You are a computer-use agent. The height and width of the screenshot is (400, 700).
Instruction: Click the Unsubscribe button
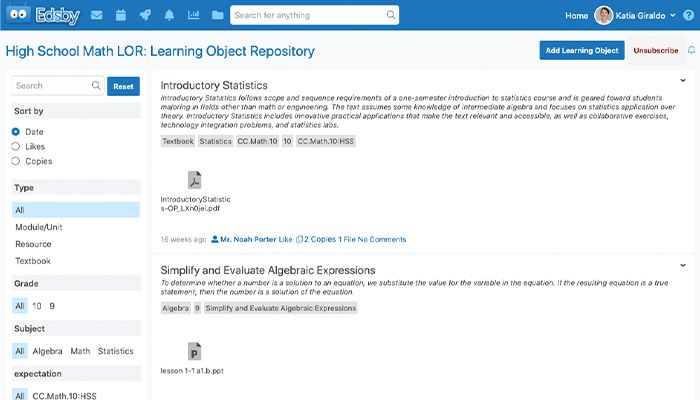coord(655,50)
